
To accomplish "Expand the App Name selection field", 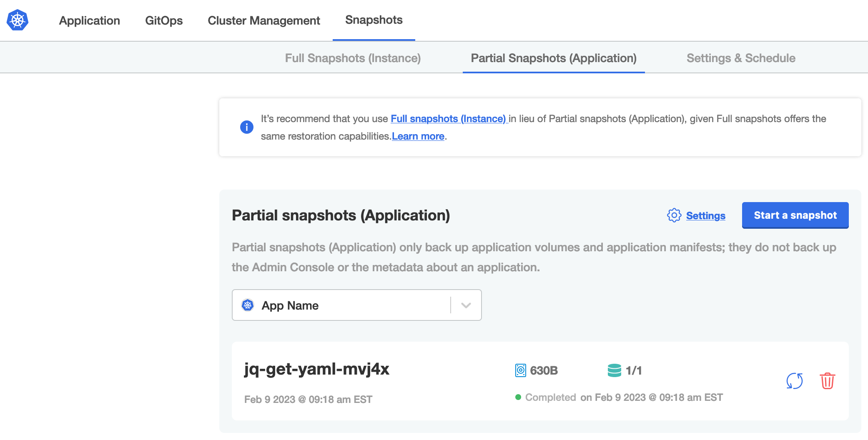I will 356,305.
